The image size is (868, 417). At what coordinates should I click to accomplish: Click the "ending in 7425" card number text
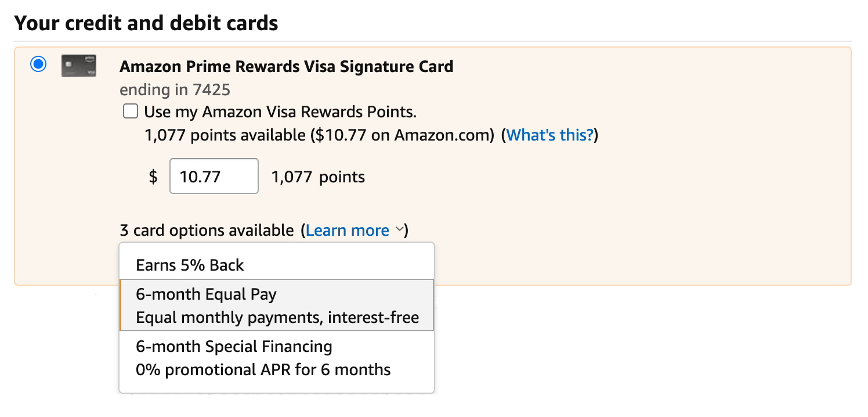pos(175,90)
